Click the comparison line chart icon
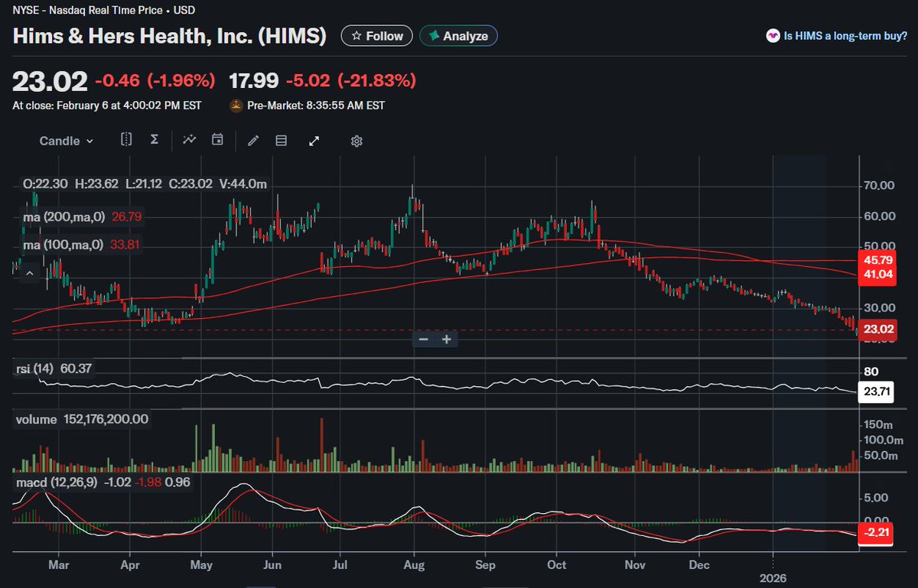918x588 pixels. (190, 140)
